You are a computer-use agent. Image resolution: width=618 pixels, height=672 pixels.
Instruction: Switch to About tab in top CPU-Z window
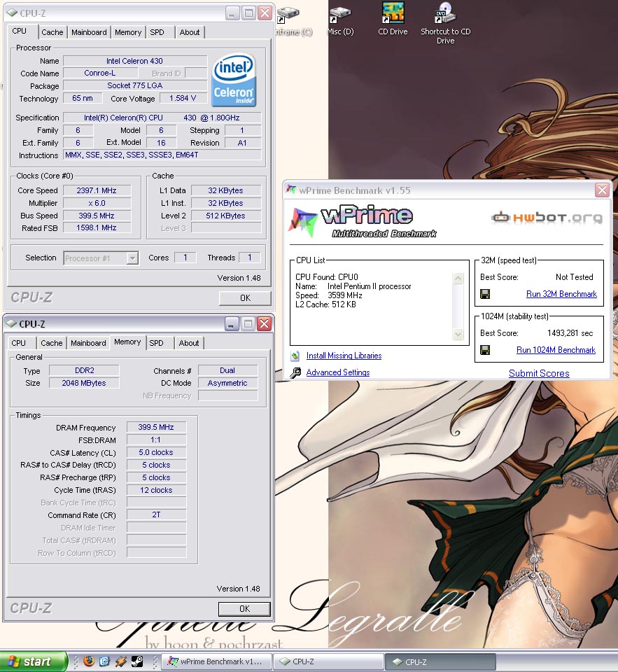tap(190, 32)
